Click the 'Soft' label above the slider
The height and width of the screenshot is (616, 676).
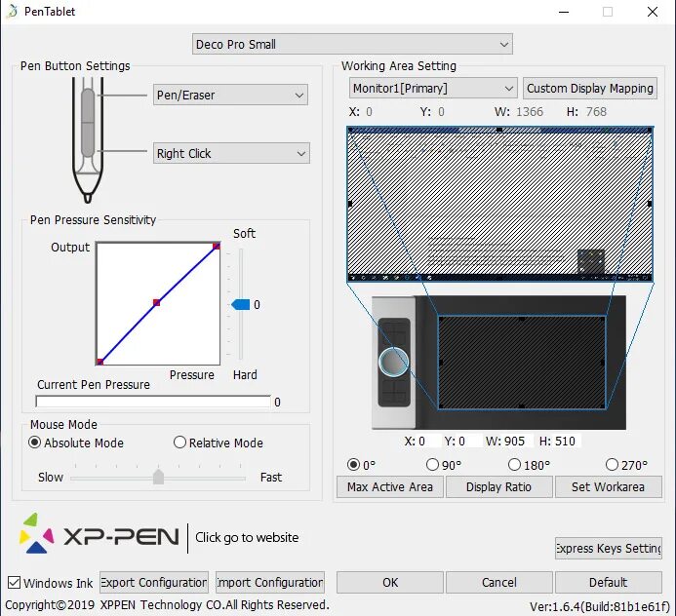[x=245, y=233]
